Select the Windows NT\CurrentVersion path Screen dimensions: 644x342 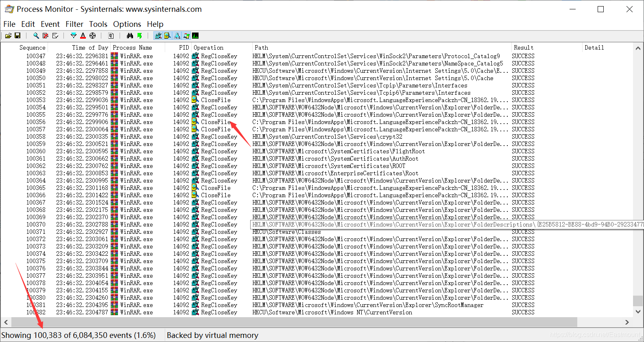tap(332, 312)
